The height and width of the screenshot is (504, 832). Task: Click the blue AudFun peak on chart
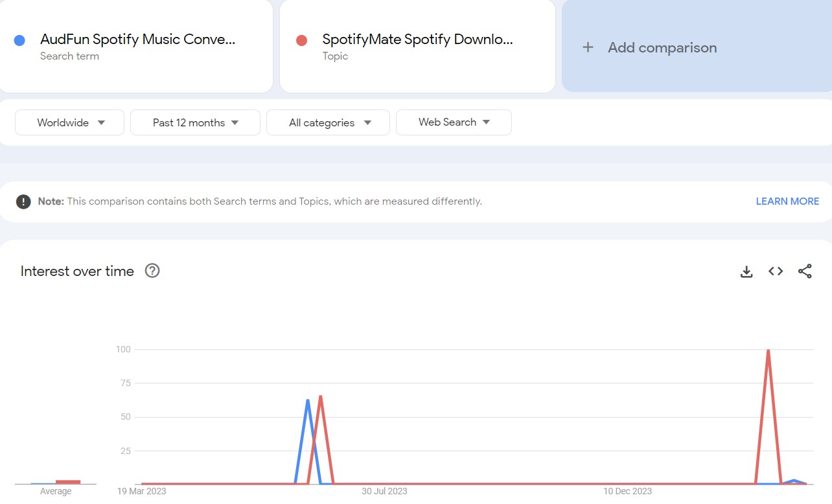tap(308, 401)
